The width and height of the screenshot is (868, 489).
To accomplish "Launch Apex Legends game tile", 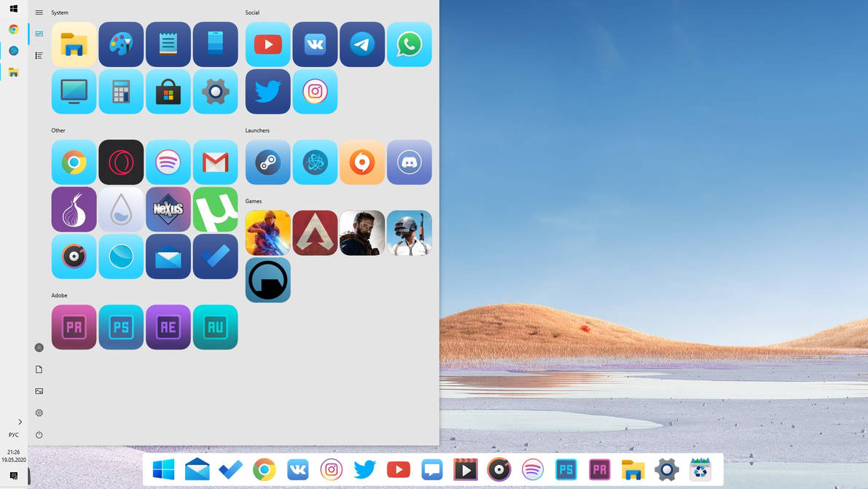I will pos(315,233).
